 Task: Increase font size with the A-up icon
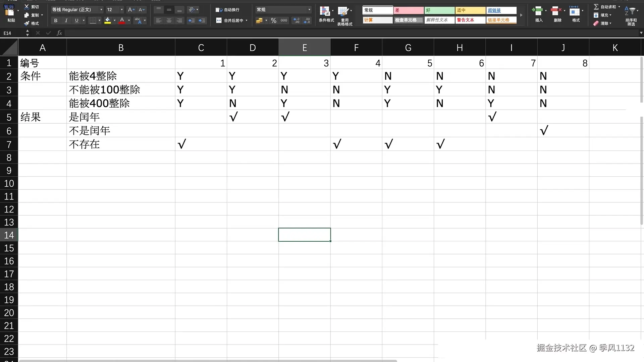pyautogui.click(x=131, y=10)
